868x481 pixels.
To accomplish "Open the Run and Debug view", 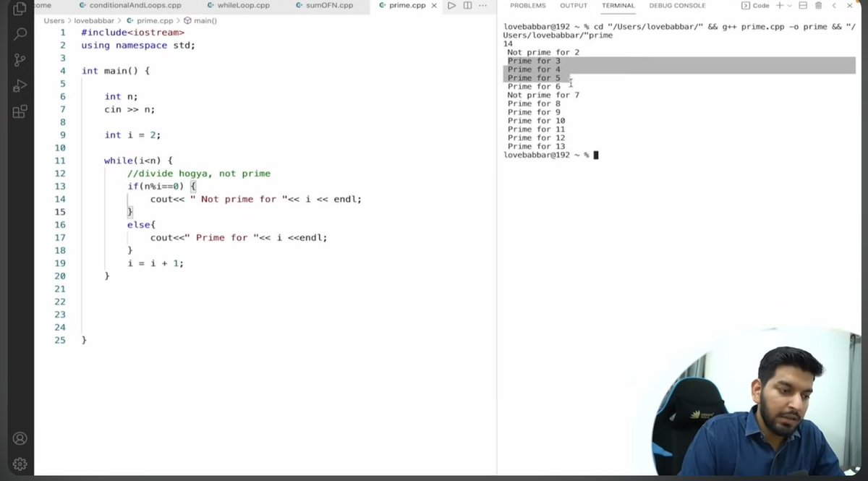I will pyautogui.click(x=20, y=85).
